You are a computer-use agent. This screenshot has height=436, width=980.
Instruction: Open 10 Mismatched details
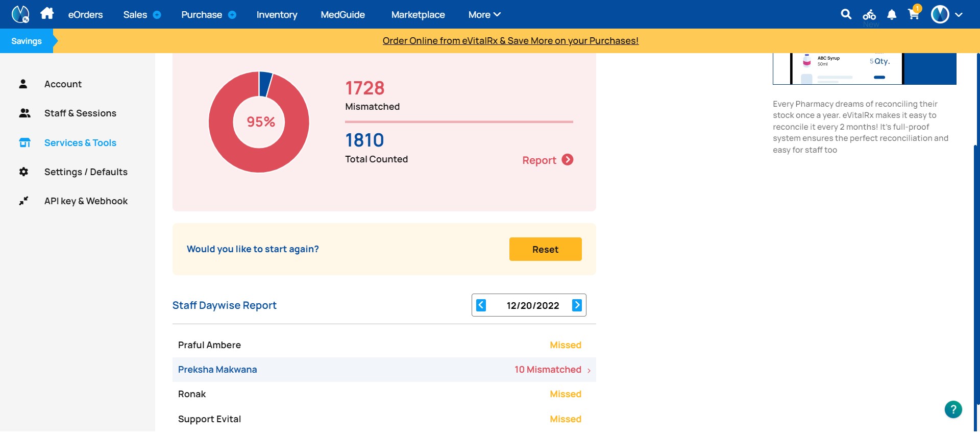(x=548, y=370)
